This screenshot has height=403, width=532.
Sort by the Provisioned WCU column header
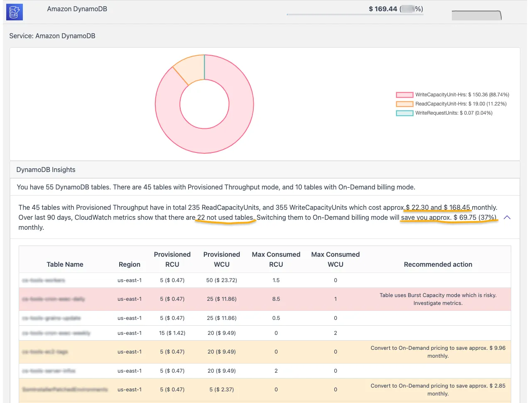(x=222, y=259)
